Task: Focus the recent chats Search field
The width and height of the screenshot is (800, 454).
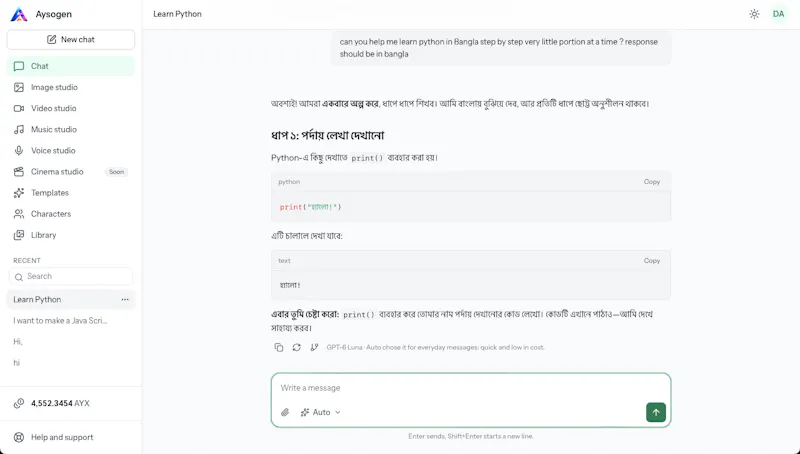Action: pos(71,276)
